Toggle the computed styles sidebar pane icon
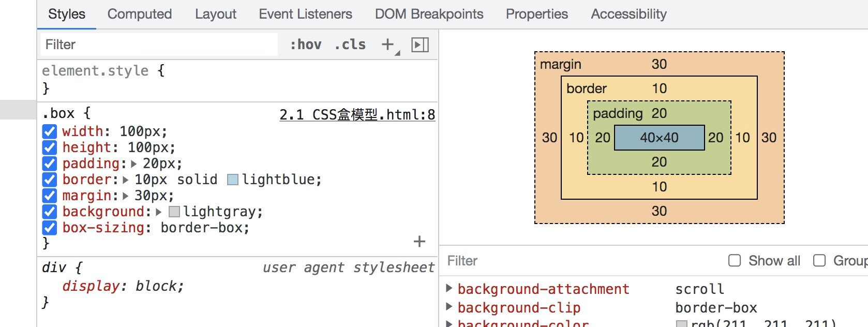 [420, 45]
